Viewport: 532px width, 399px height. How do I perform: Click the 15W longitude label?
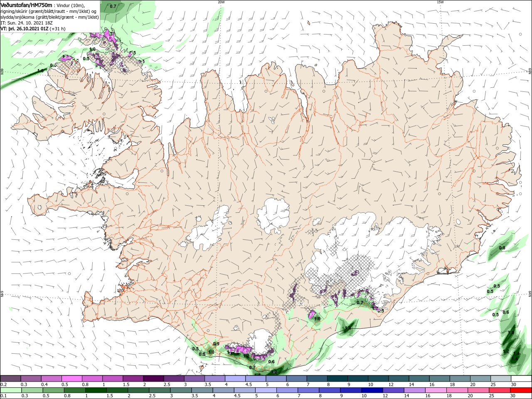(x=440, y=2)
